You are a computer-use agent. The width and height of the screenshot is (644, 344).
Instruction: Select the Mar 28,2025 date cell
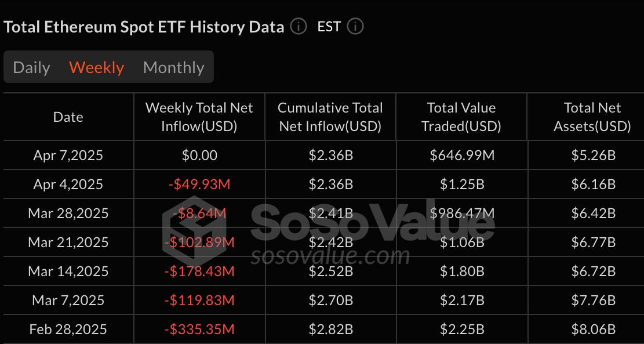(68, 213)
